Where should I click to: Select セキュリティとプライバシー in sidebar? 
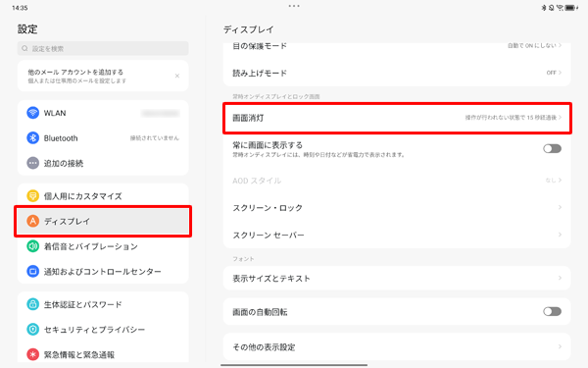click(x=103, y=330)
